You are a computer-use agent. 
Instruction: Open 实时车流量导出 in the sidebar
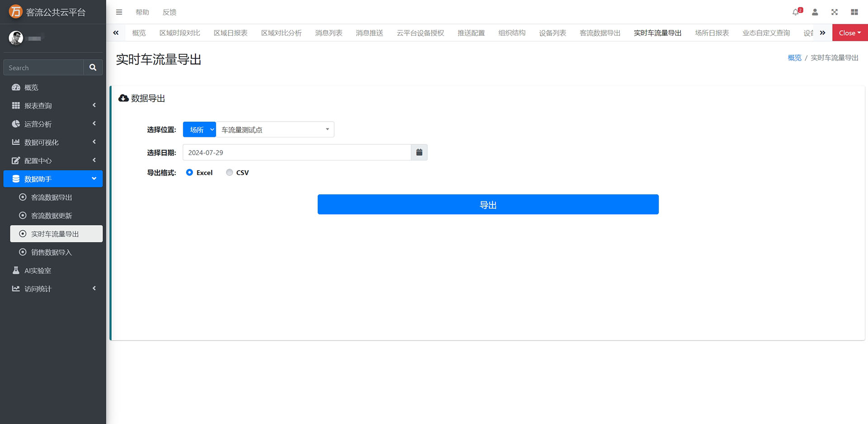[x=57, y=234]
